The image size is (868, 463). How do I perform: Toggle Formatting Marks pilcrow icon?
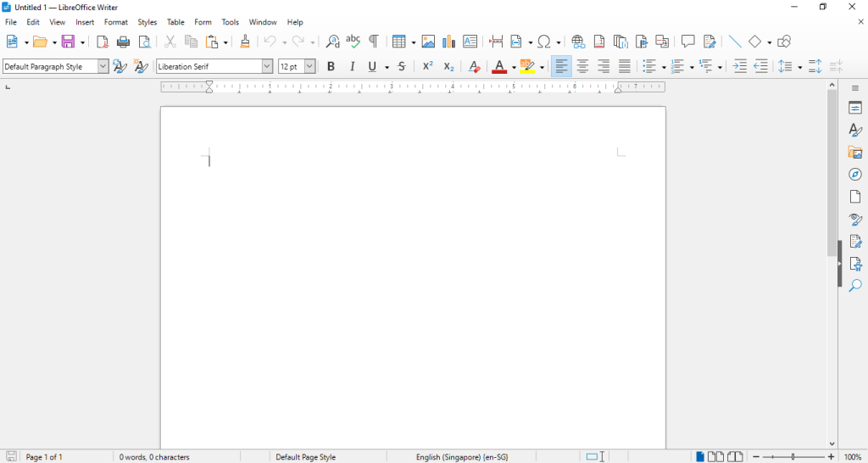point(374,42)
